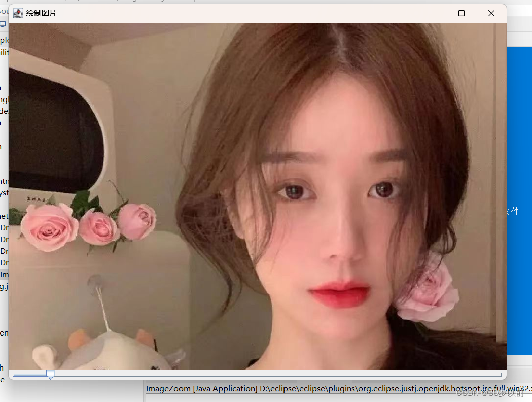The image size is (532, 402).
Task: Click the right arrow of the horizontal scrollbar
Action: click(499, 375)
